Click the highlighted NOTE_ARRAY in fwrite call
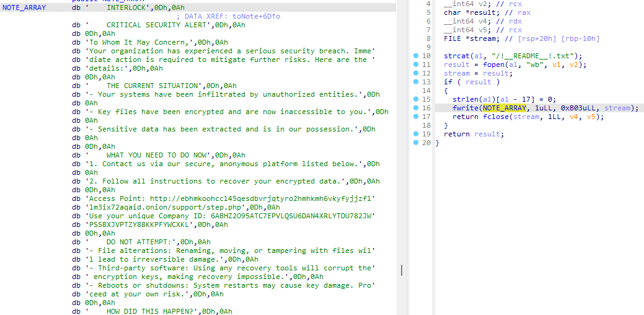The width and height of the screenshot is (644, 315). (505, 108)
